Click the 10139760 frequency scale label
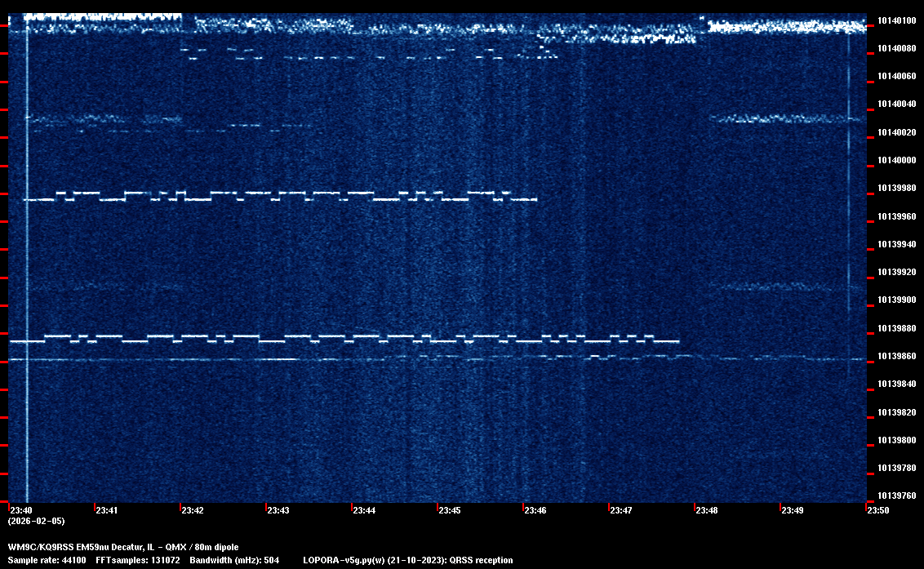 [895, 496]
